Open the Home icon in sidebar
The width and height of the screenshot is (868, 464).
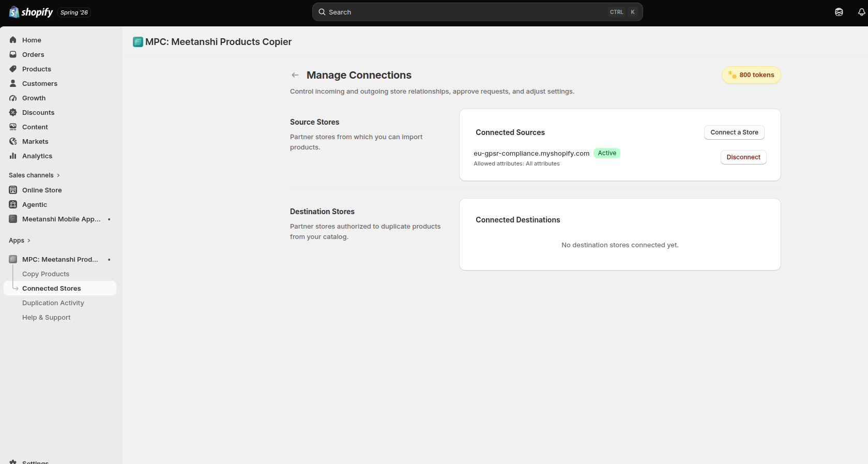[13, 40]
